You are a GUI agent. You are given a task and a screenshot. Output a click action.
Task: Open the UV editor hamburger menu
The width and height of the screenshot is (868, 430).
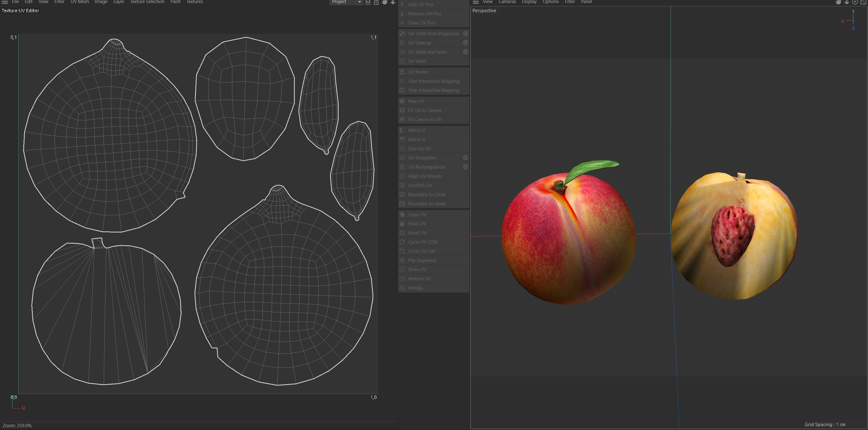click(x=5, y=2)
